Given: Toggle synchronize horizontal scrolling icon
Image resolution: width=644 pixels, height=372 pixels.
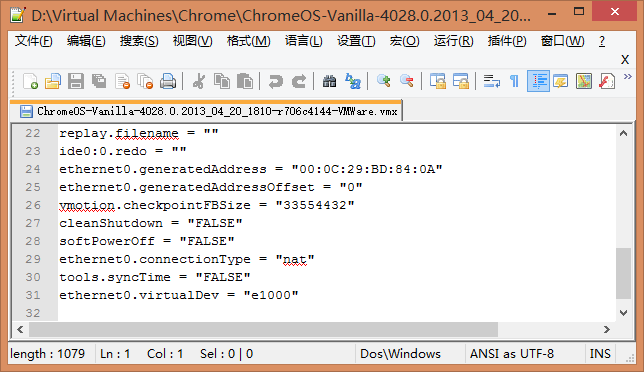Looking at the screenshot, I should click(x=461, y=81).
